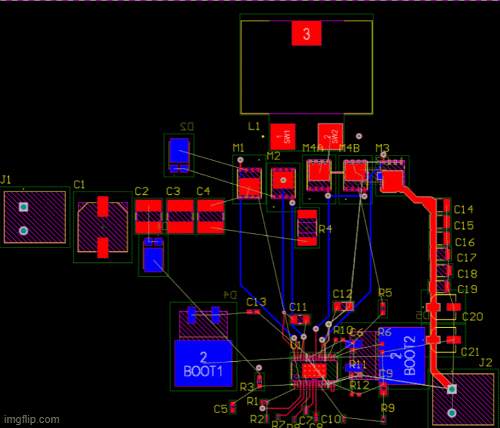Click the C10 designator label
The image size is (500, 428).
click(x=331, y=419)
